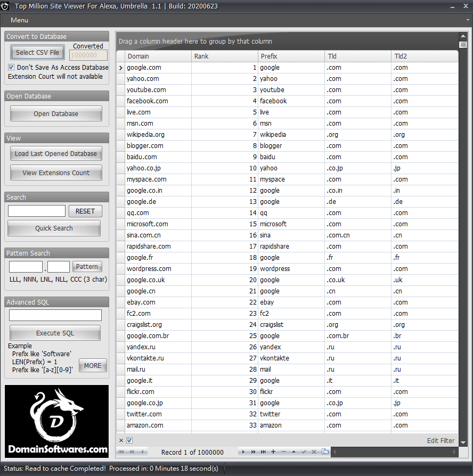Go to next record in navigator
473x476 pixels.
243,452
